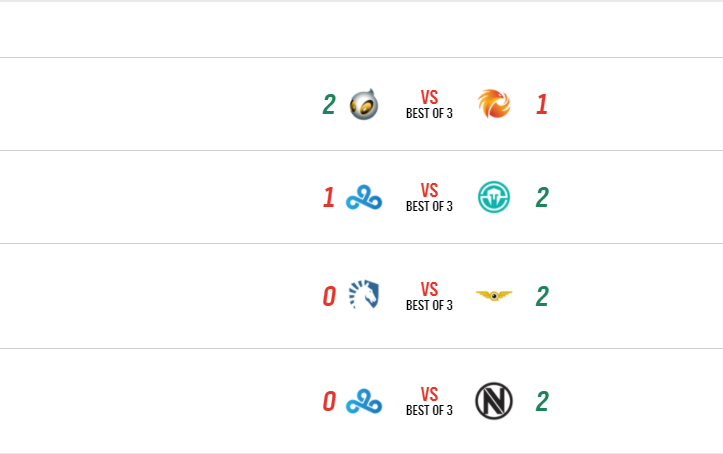Click the Dignitas owl team logo
Image resolution: width=723 pixels, height=454 pixels.
(364, 104)
